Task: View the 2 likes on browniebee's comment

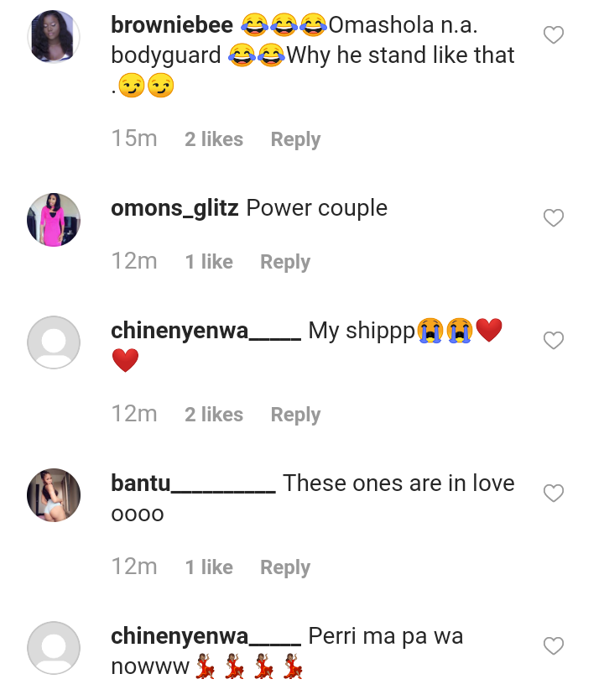Action: tap(214, 139)
